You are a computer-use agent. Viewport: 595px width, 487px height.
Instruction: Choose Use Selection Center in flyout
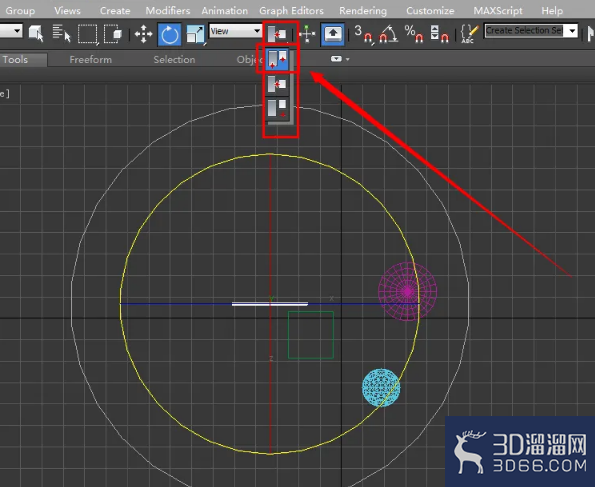click(x=277, y=84)
